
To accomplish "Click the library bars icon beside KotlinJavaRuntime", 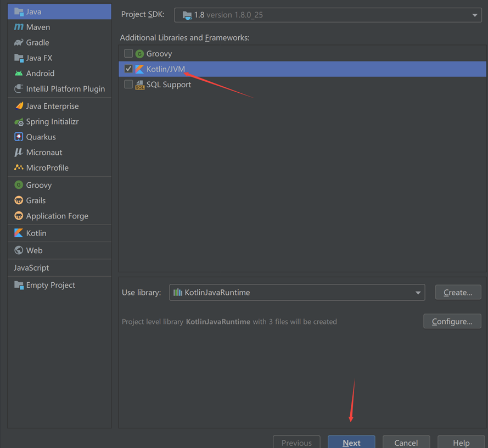I will pyautogui.click(x=178, y=292).
